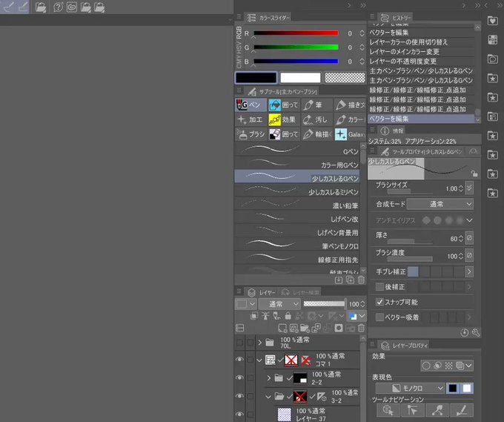Switch to the レイヤー tab
This screenshot has width=504, height=422.
[262, 292]
